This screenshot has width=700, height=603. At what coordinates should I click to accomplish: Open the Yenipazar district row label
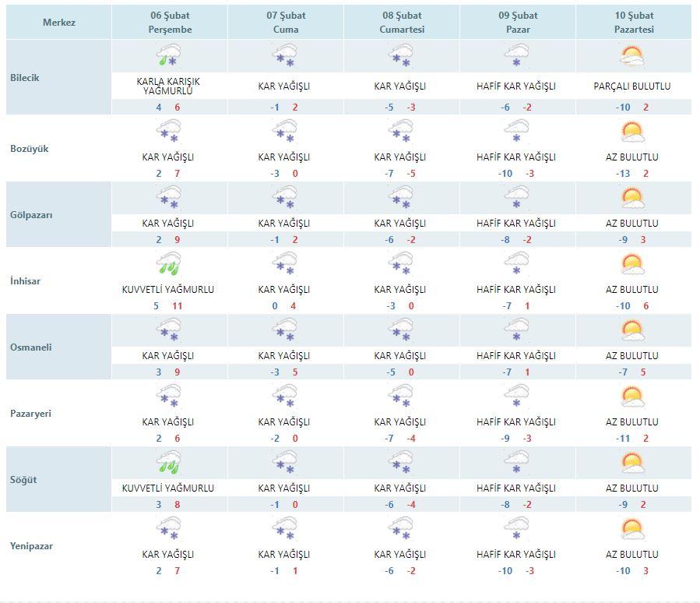point(32,546)
